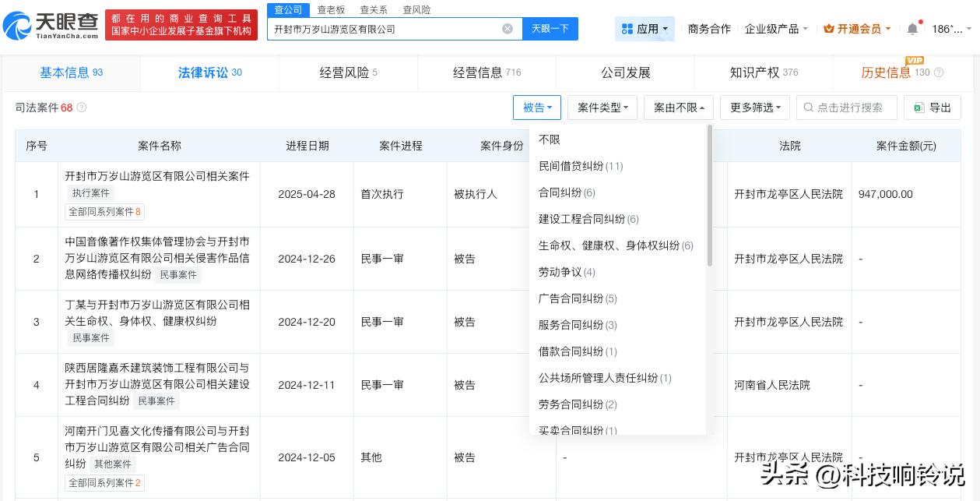Open the 应用 apps grid icon
980x501 pixels.
tap(628, 28)
